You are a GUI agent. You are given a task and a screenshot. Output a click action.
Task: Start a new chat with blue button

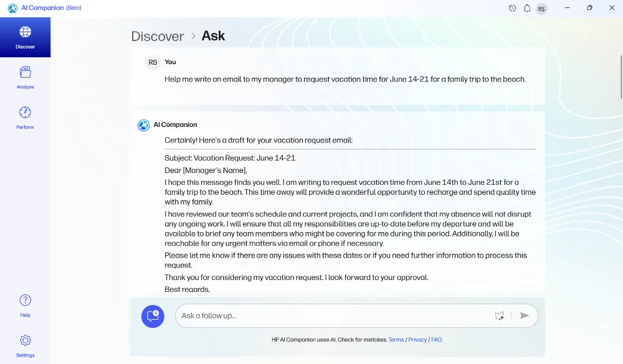153,316
